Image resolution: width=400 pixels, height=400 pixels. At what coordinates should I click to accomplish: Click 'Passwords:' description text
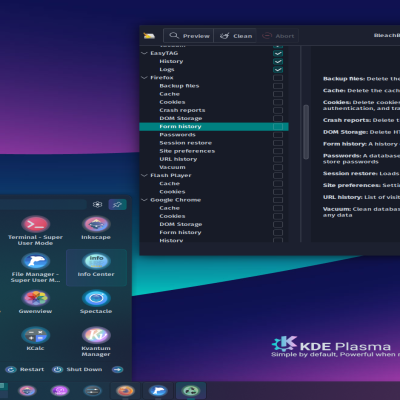pyautogui.click(x=342, y=156)
